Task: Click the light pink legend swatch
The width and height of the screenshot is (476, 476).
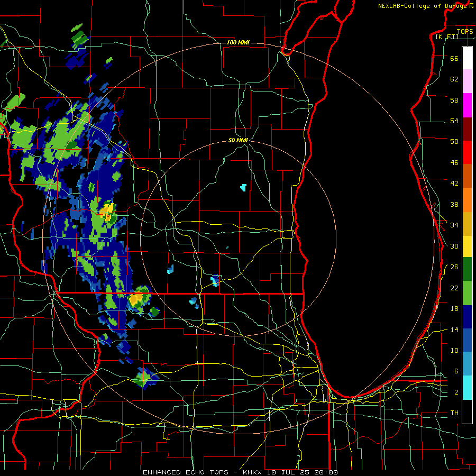Action: (467, 81)
